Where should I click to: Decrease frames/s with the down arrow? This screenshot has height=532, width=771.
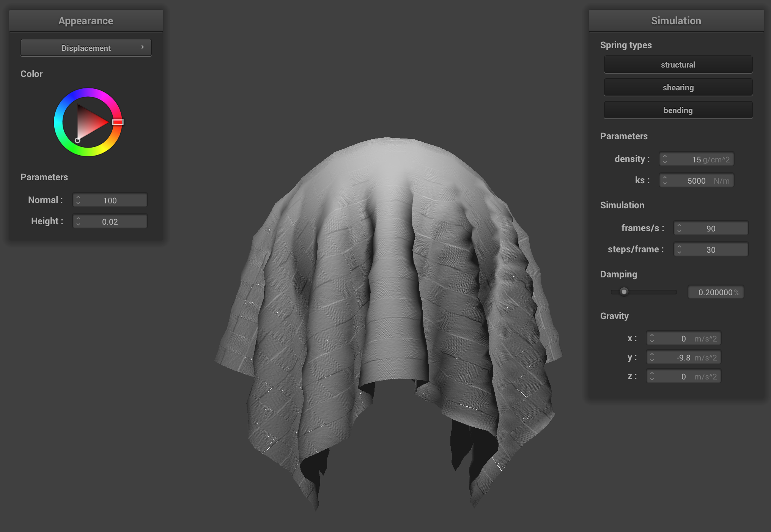(679, 231)
